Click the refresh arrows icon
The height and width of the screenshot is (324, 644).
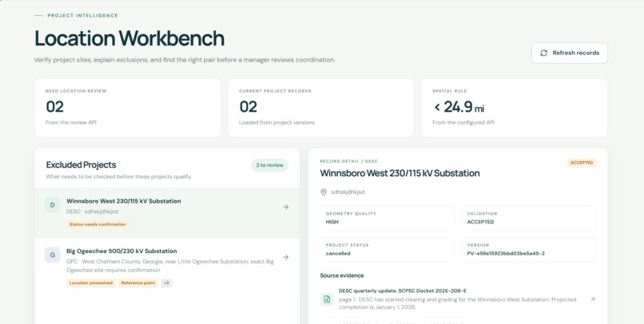point(543,53)
